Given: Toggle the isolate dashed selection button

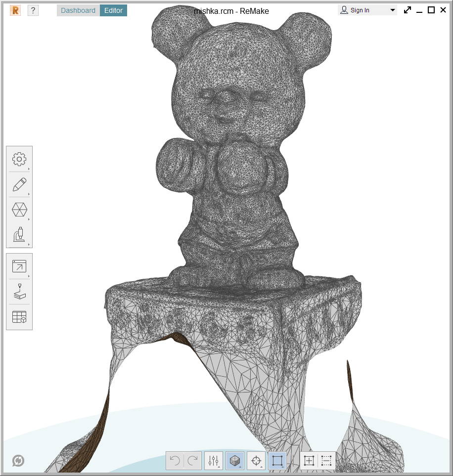Looking at the screenshot, I should (326, 461).
